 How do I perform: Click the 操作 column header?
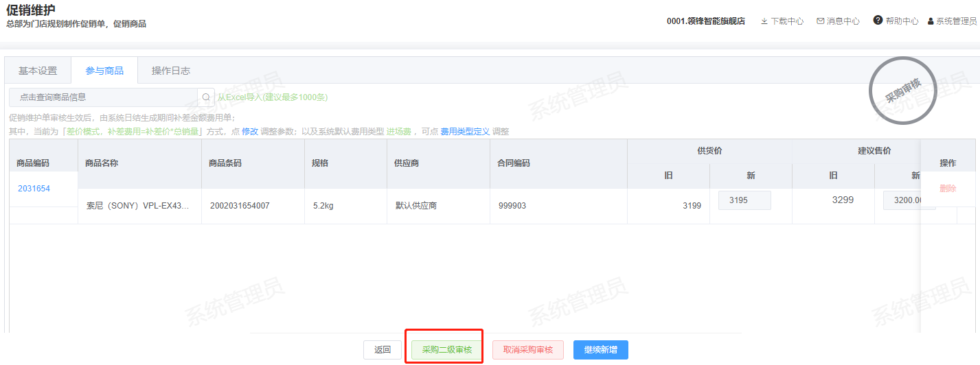pyautogui.click(x=948, y=163)
